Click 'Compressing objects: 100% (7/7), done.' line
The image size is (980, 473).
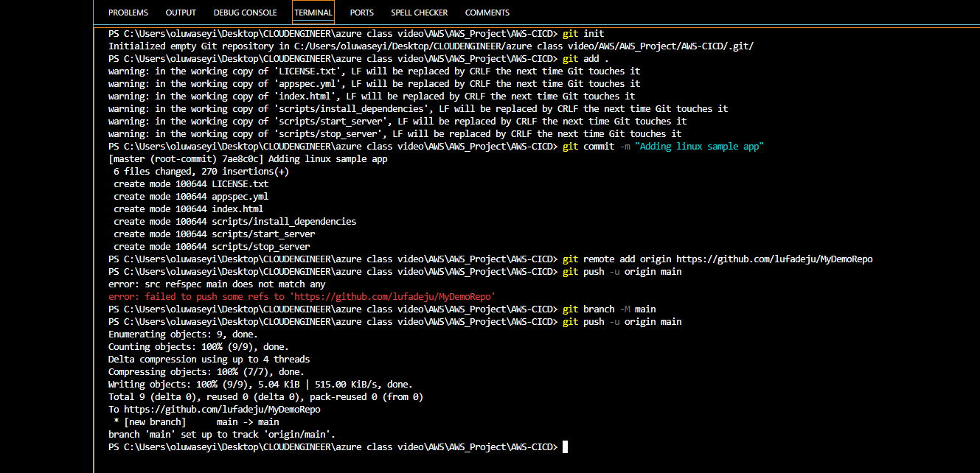pos(206,372)
